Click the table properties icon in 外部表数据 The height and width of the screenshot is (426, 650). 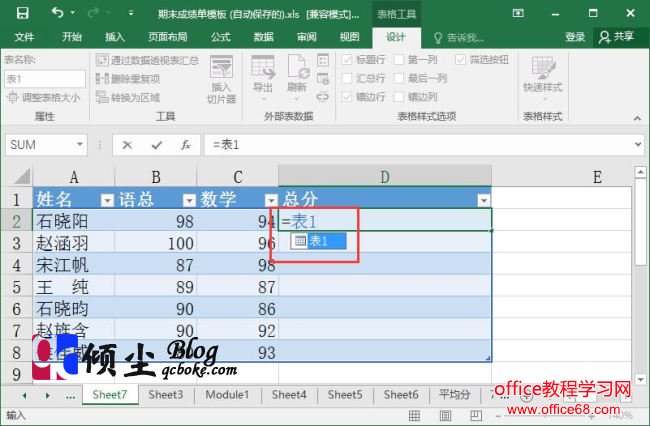click(x=323, y=60)
